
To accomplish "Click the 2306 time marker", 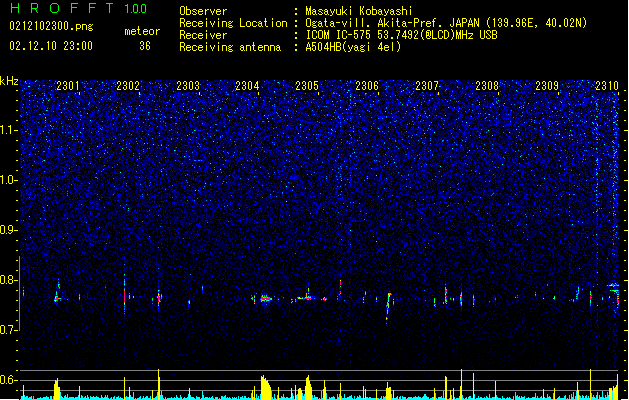I will [x=367, y=86].
